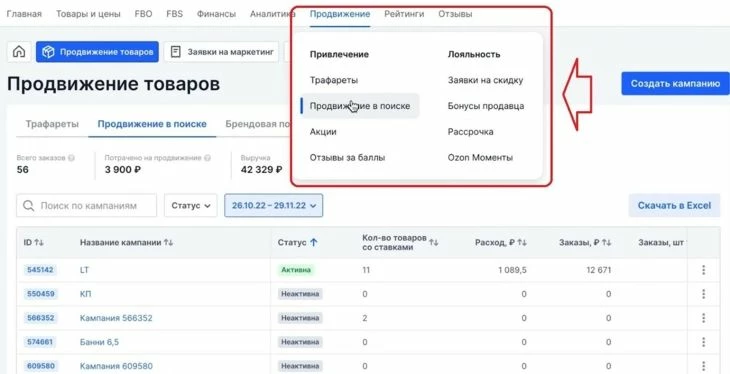The height and width of the screenshot is (374, 730).
Task: Open three-dot menu for Банни 6,5
Action: pos(703,342)
